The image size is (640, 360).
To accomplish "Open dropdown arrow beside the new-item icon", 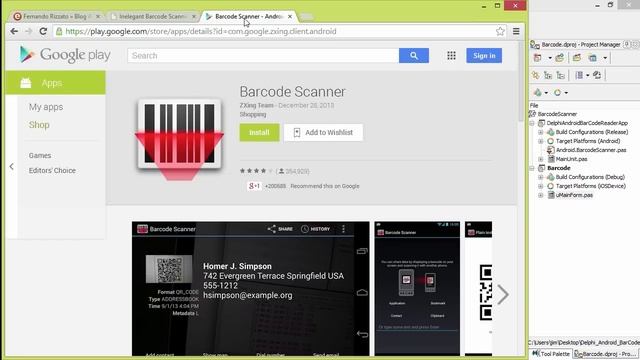I will (x=549, y=58).
